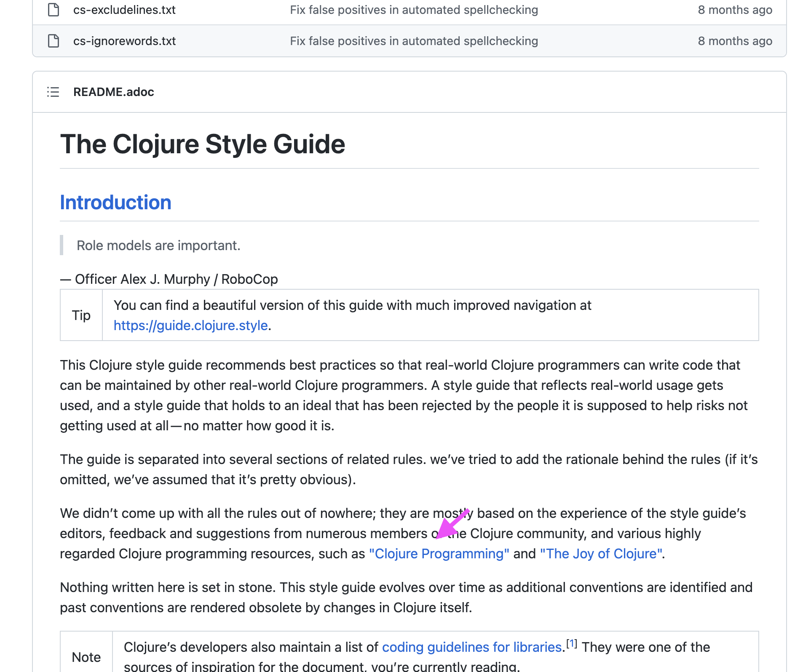Open the "Clojure Programming" book link
The height and width of the screenshot is (672, 803).
click(439, 554)
